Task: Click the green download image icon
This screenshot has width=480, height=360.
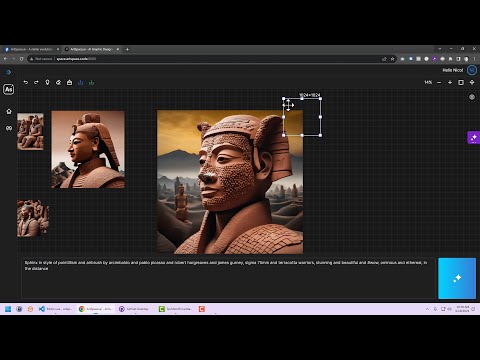Action: pos(91,82)
